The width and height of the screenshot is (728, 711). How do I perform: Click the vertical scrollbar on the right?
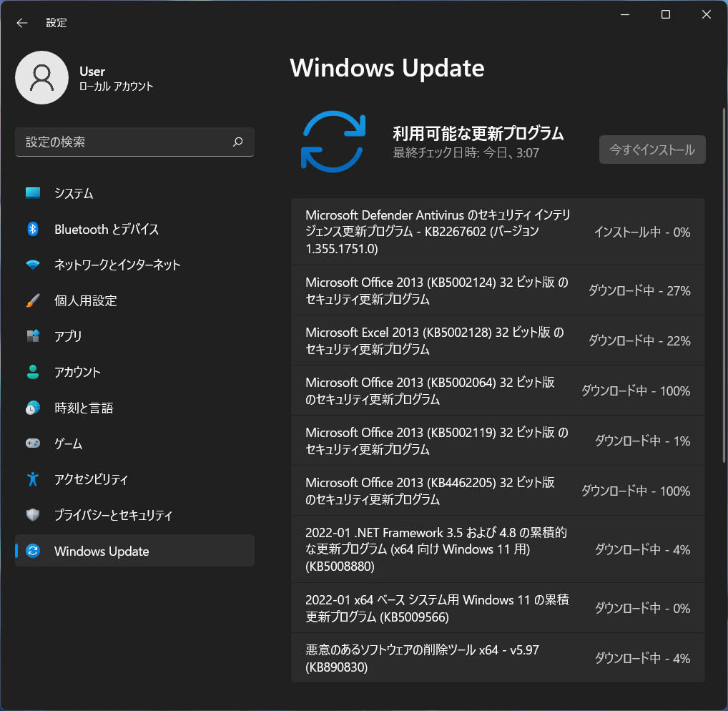click(x=724, y=285)
